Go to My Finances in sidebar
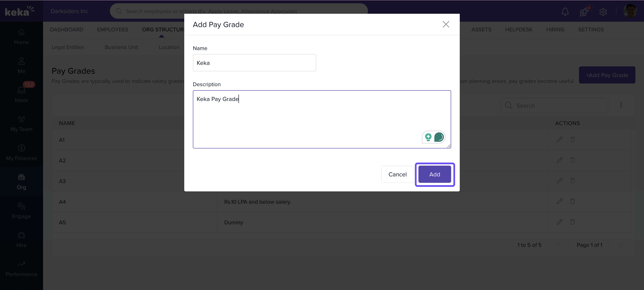Viewport: 644px width, 290px height. click(21, 153)
